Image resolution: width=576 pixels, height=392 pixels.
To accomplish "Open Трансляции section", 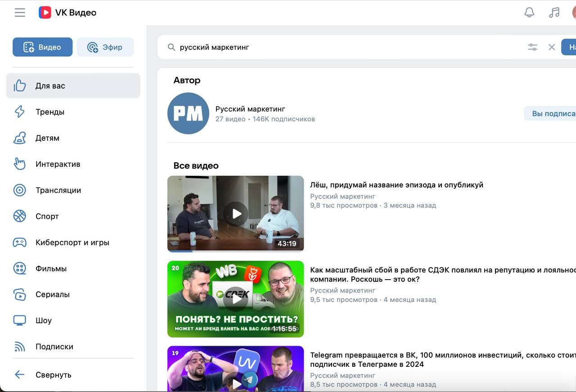I will pyautogui.click(x=73, y=190).
